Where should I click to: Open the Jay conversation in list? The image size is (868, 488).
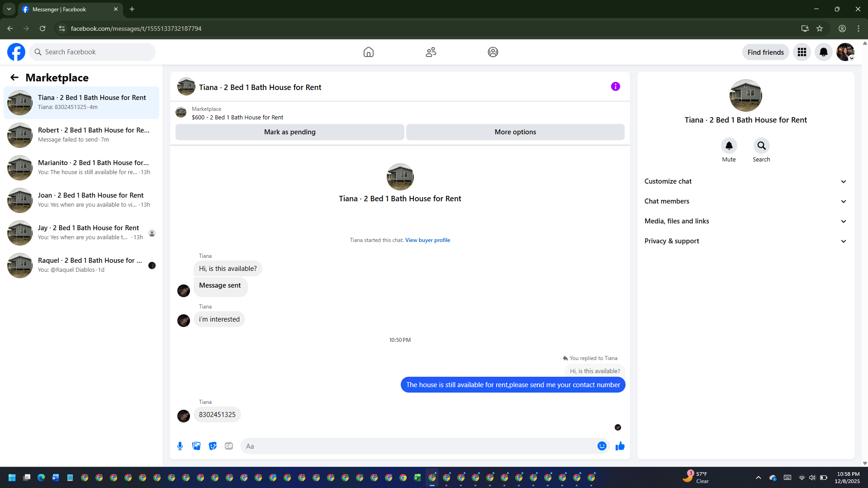[x=81, y=233]
